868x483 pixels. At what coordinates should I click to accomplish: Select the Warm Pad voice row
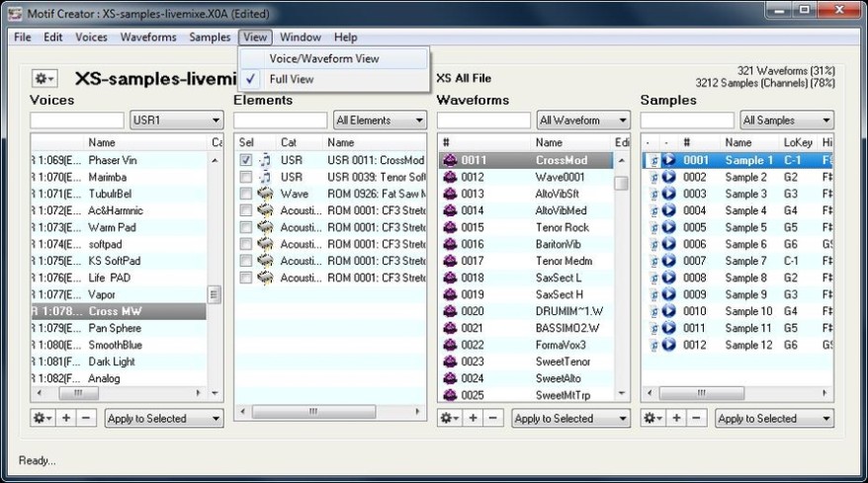tap(119, 227)
